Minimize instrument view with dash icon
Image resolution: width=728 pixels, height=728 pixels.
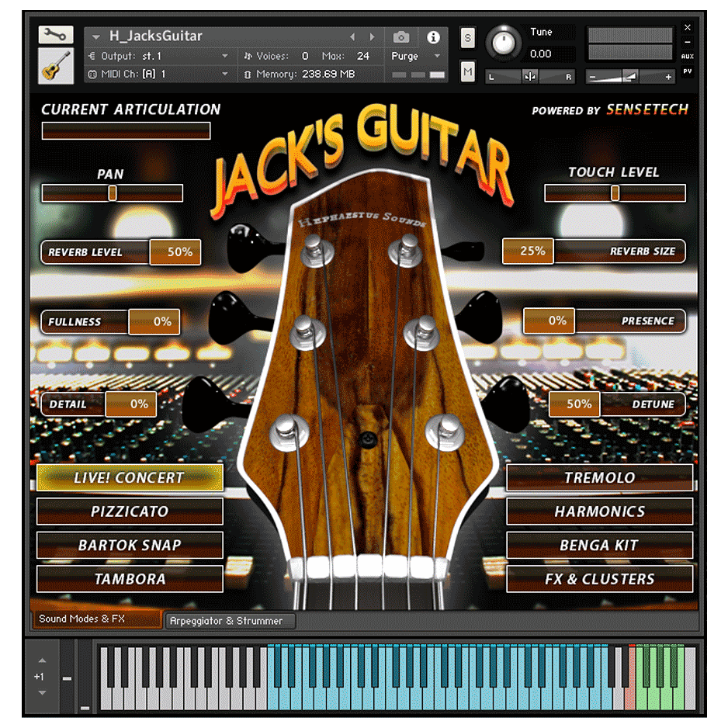point(688,42)
